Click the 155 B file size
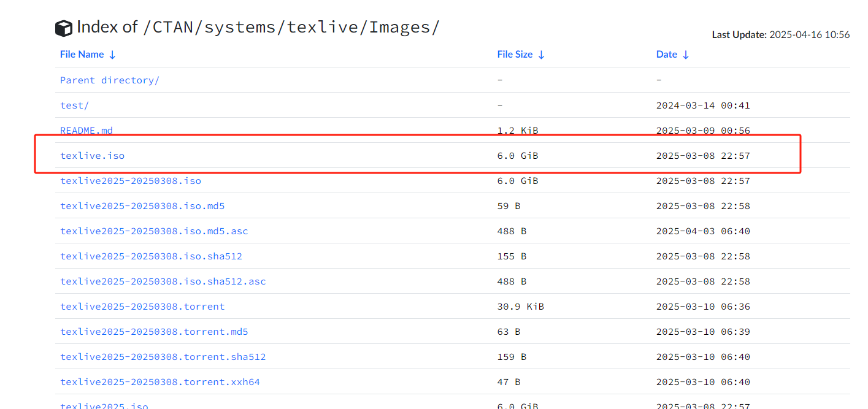The width and height of the screenshot is (868, 409). click(x=512, y=256)
